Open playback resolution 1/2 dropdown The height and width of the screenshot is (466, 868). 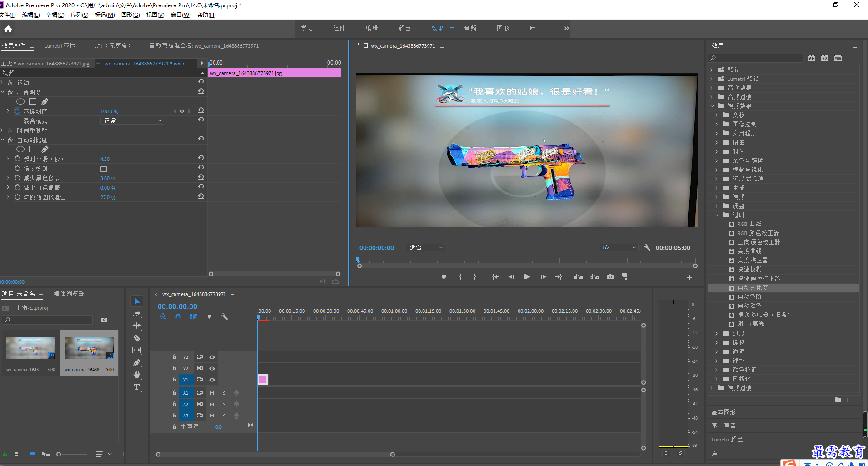[x=619, y=247]
